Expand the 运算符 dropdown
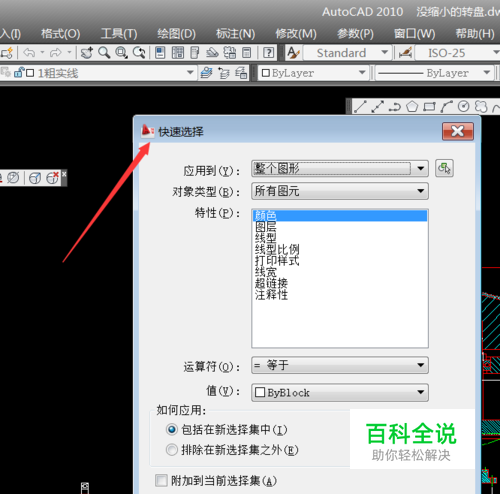This screenshot has width=500, height=494. (421, 365)
